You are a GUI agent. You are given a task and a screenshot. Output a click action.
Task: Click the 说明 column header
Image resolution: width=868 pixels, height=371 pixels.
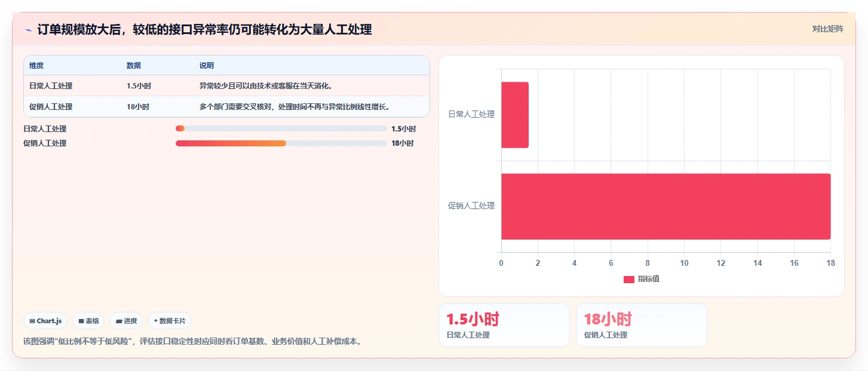pyautogui.click(x=207, y=66)
